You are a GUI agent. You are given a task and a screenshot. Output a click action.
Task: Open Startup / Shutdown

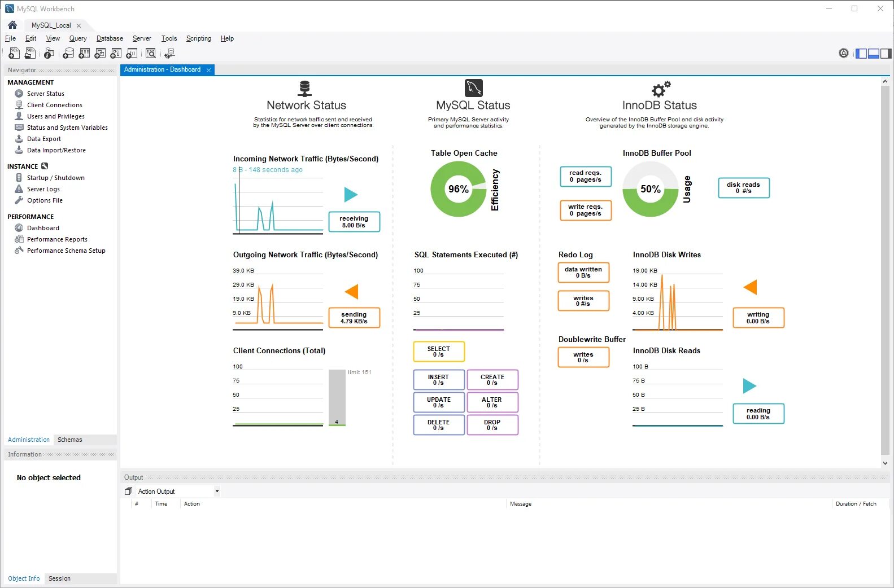[x=55, y=178]
